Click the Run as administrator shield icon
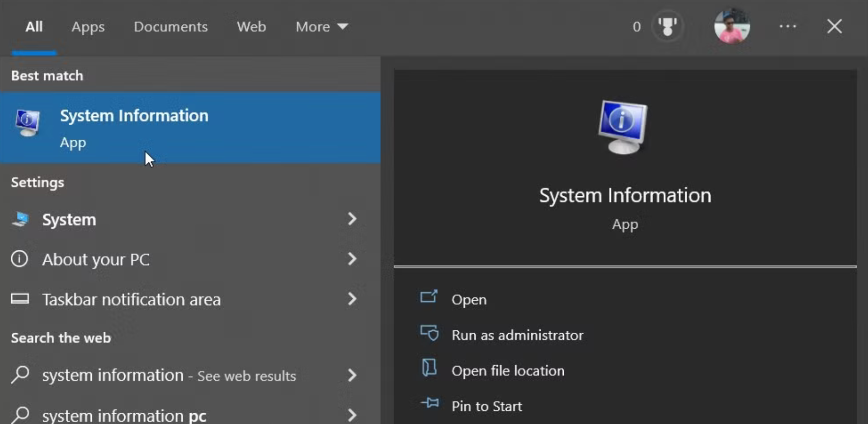The width and height of the screenshot is (868, 424). 429,334
